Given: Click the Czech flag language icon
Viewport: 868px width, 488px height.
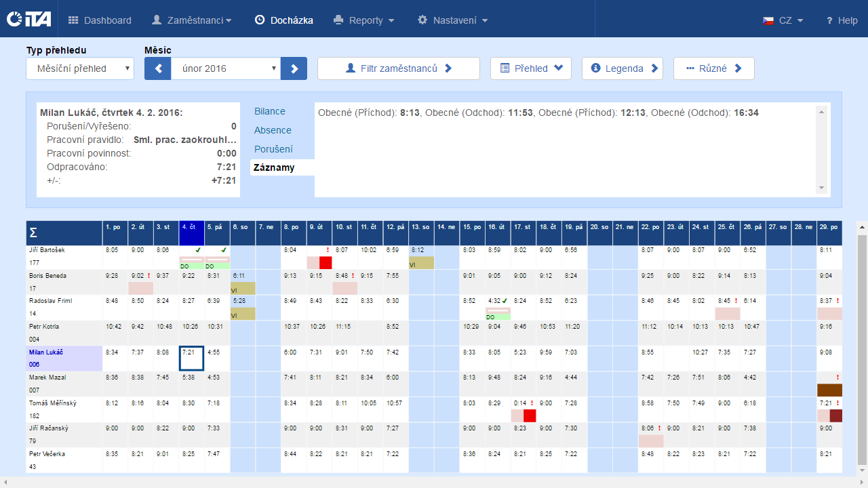Looking at the screenshot, I should [x=768, y=20].
